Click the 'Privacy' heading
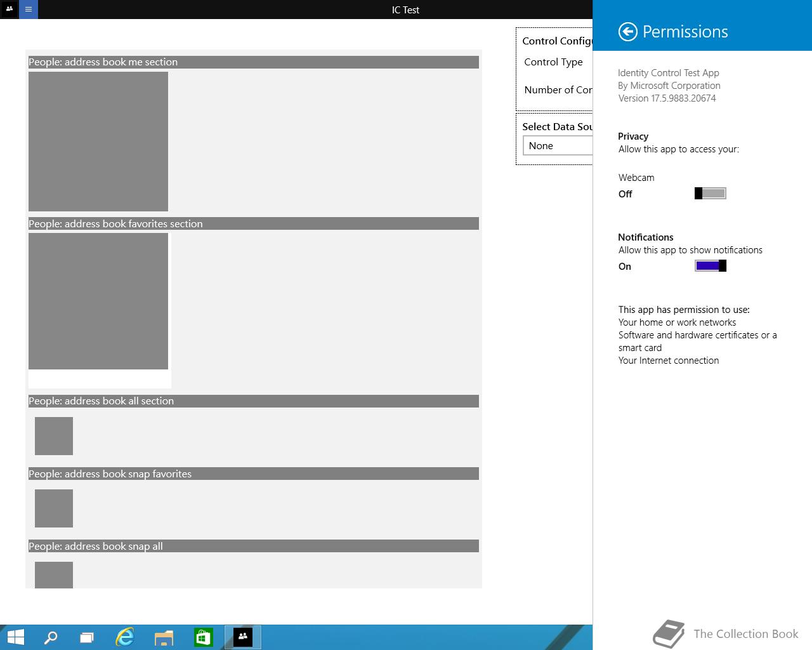Image resolution: width=812 pixels, height=650 pixels. pyautogui.click(x=633, y=136)
